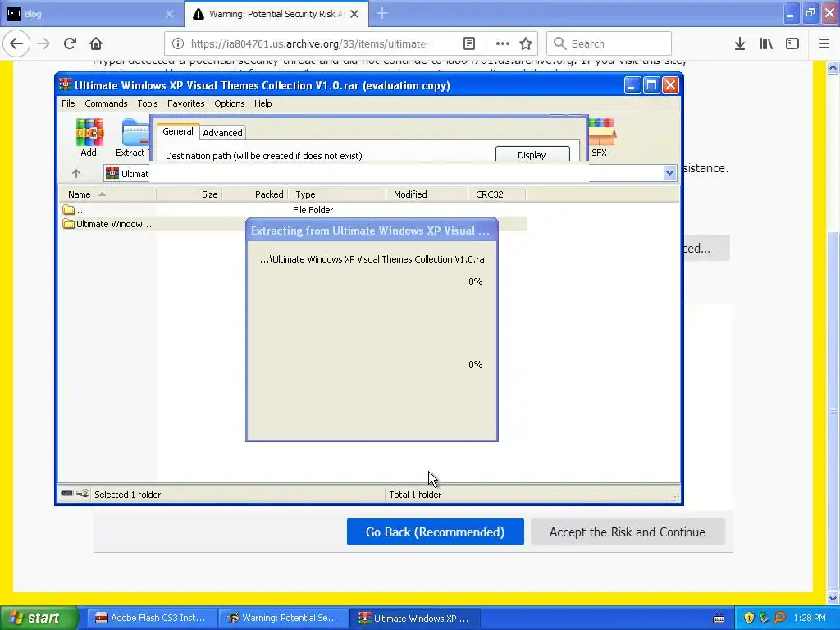Click Accept the Risk and Continue
Viewport: 840px width, 630px height.
[628, 532]
